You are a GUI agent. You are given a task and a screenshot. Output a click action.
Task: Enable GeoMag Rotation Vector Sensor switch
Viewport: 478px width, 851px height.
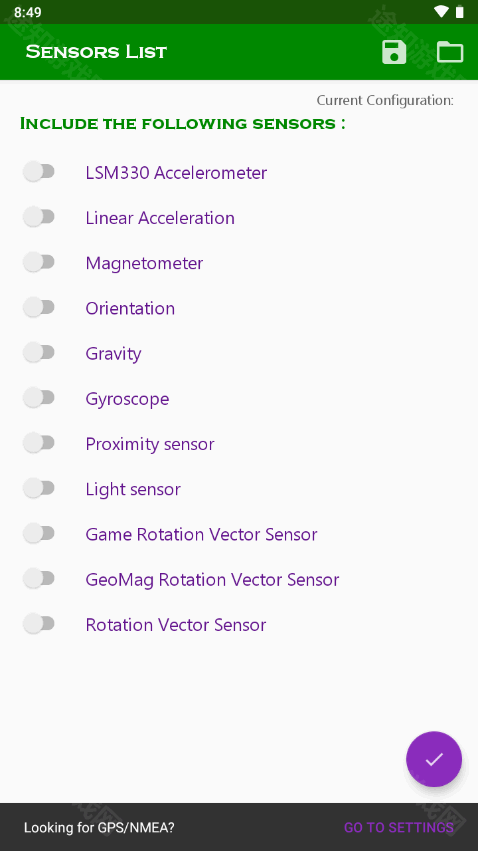[39, 579]
